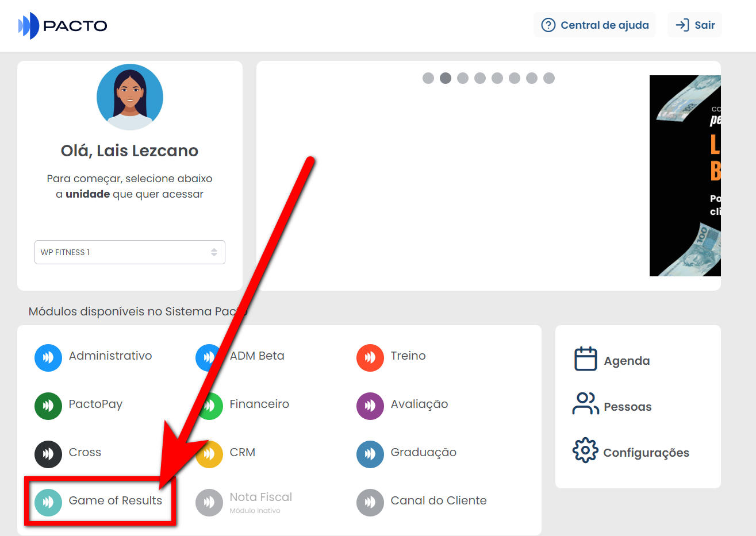Click the Sair logout button
756x536 pixels.
(694, 25)
